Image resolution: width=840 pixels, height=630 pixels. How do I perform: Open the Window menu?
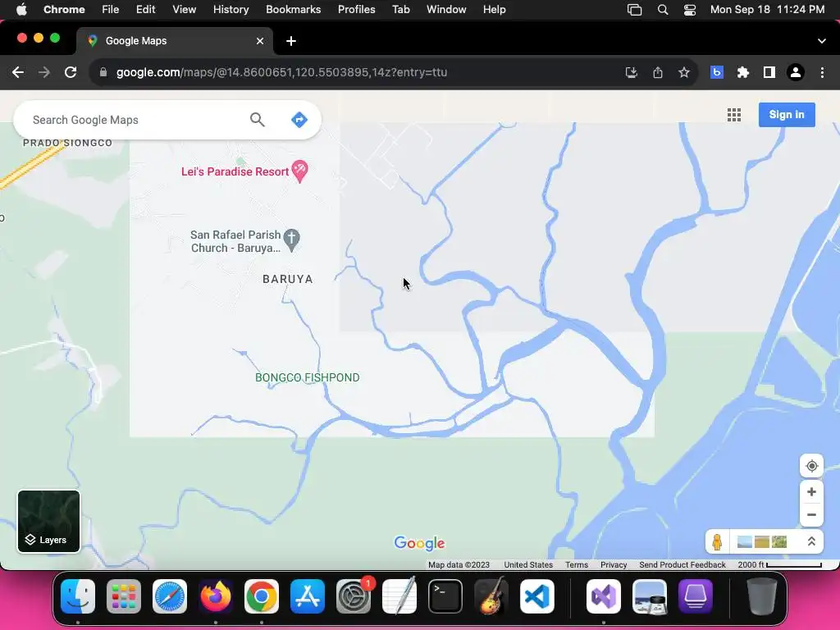coord(446,9)
